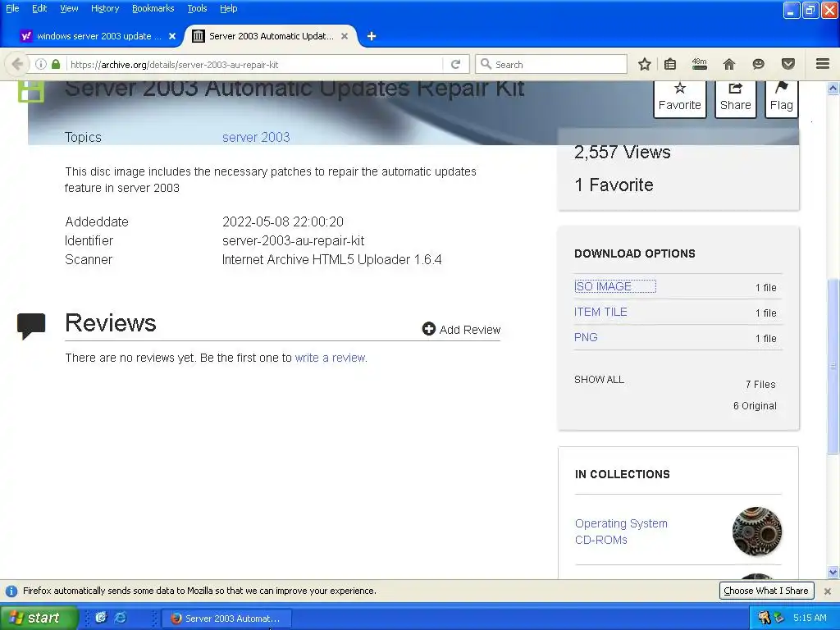The width and height of the screenshot is (840, 630).
Task: Open the Bookmarks menu
Action: click(x=153, y=8)
